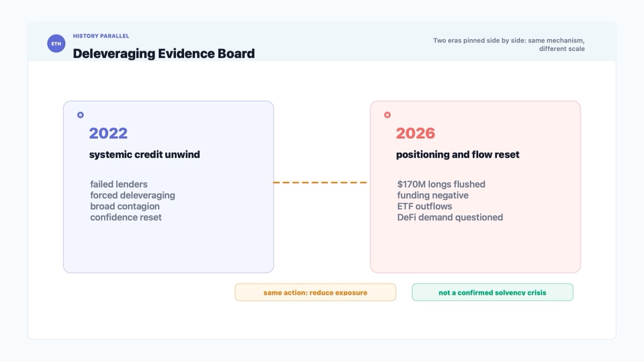The width and height of the screenshot is (644, 362).
Task: Click the '2022' year heading
Action: [108, 133]
